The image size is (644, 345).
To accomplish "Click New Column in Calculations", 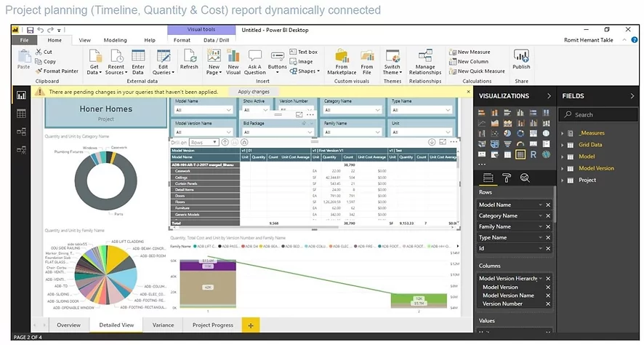I will pos(469,61).
